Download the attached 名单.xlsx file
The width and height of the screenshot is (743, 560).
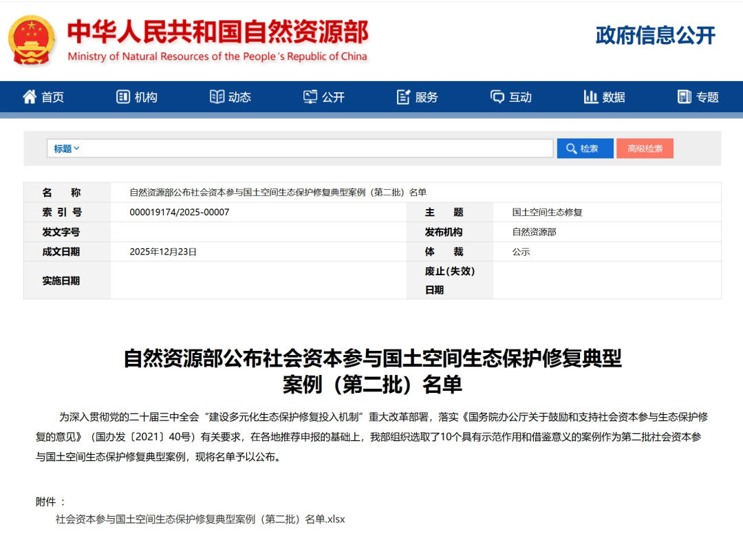[200, 519]
